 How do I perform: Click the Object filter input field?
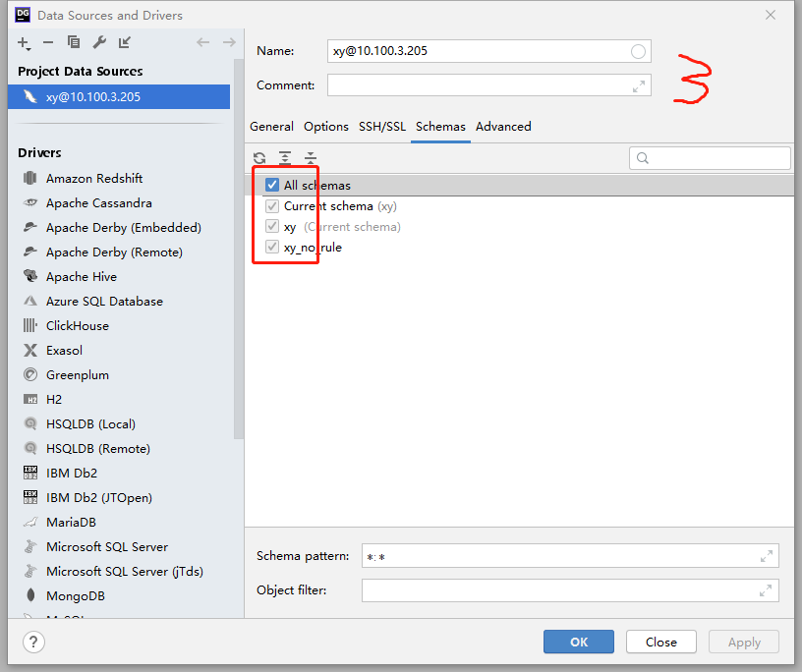570,590
